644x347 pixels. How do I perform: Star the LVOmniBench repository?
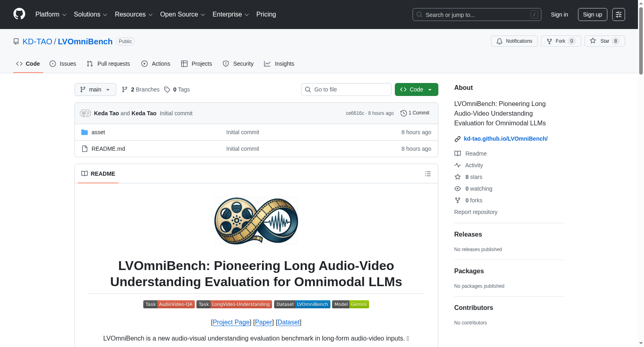click(x=605, y=41)
